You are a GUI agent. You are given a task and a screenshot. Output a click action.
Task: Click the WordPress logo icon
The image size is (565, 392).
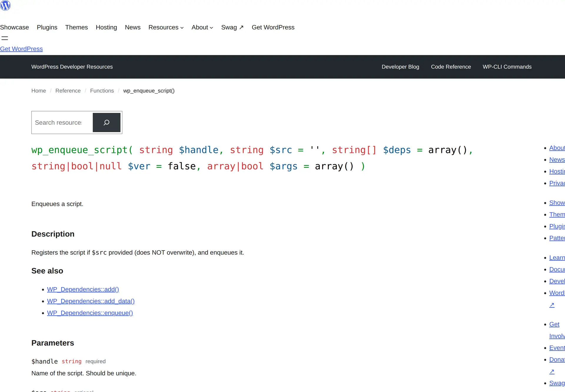pos(5,5)
